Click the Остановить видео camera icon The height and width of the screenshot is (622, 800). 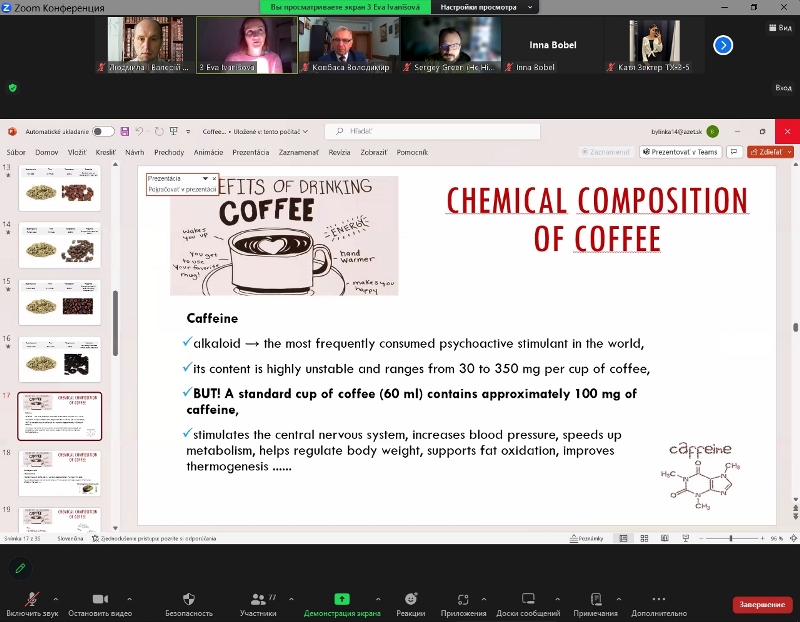pyautogui.click(x=100, y=598)
